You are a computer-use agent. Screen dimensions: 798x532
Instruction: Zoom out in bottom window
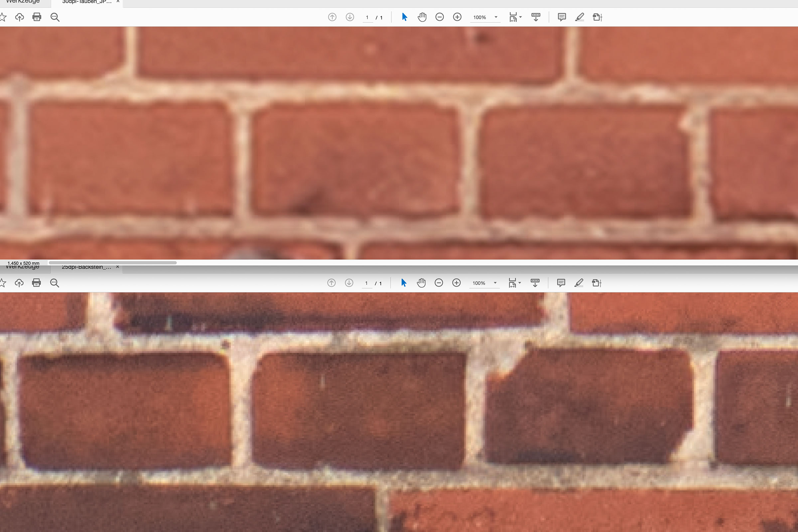tap(439, 283)
